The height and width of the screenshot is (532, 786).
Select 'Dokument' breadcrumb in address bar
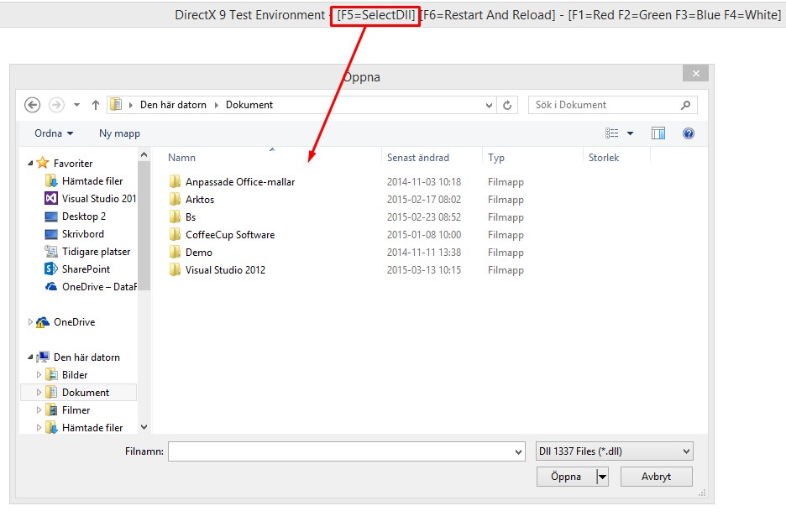tap(249, 105)
